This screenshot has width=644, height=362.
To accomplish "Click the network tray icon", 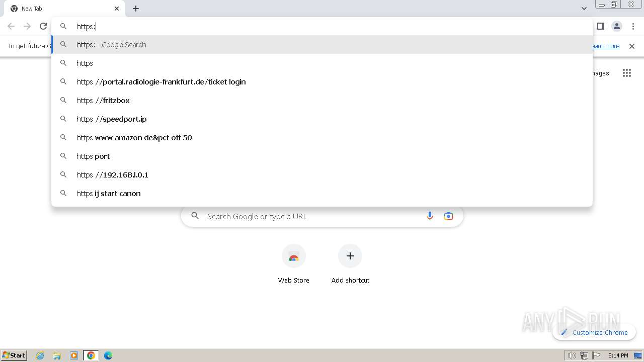I will [584, 355].
